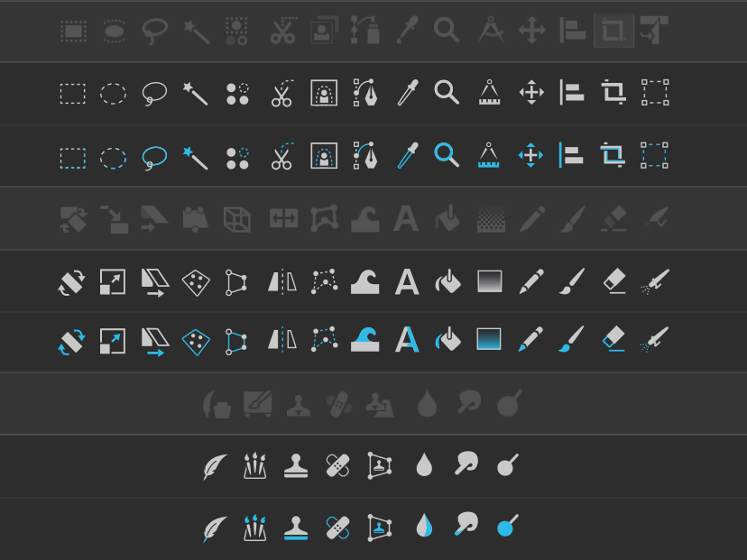
Task: Activate the eraser tool
Action: 613,280
